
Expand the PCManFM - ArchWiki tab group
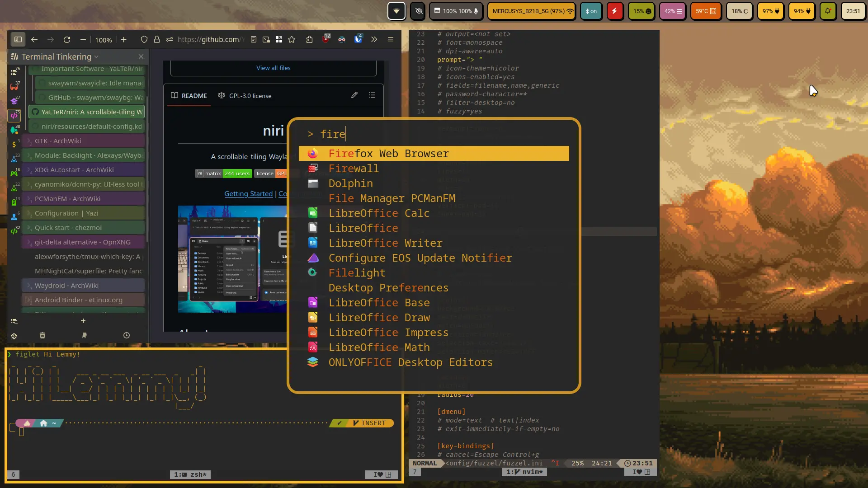tap(28, 199)
